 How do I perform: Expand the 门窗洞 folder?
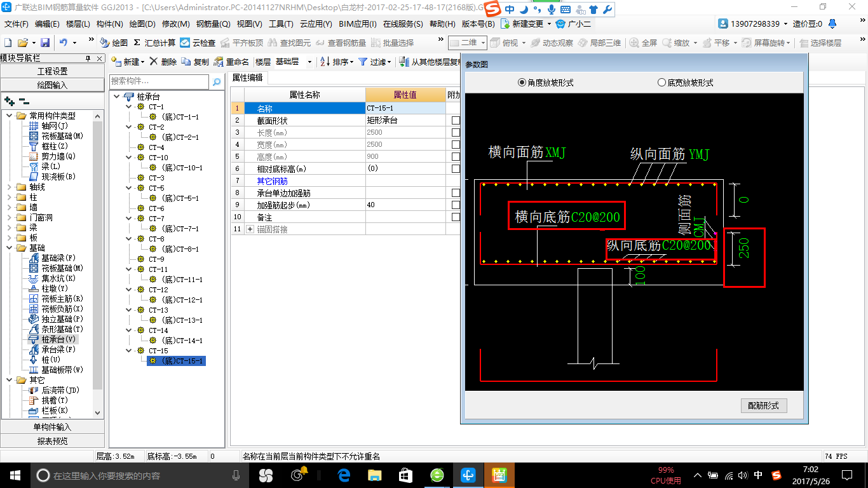tap(10, 217)
